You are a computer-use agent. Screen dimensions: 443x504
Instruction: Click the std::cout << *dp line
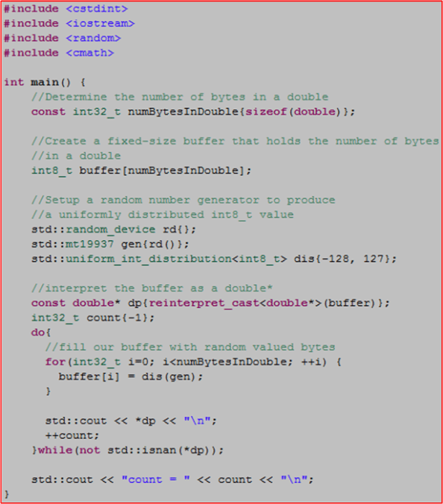point(131,420)
